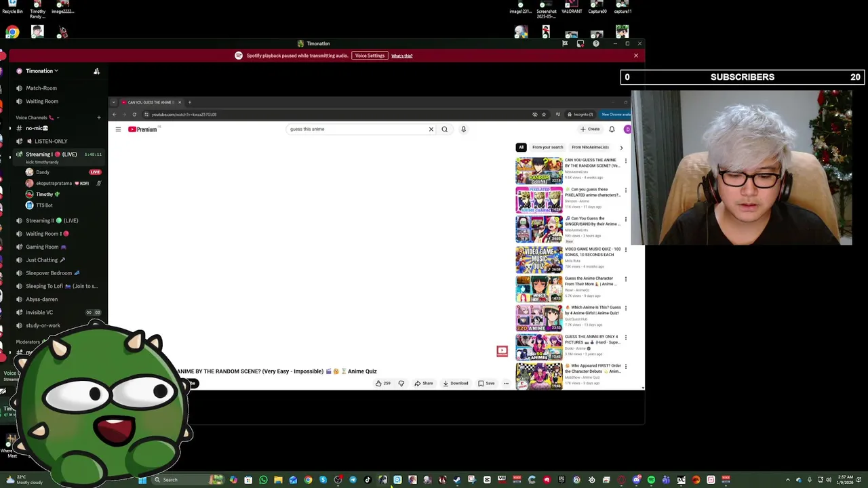Click Voice Settings in Spotify banner
This screenshot has height=488, width=868.
(x=370, y=56)
